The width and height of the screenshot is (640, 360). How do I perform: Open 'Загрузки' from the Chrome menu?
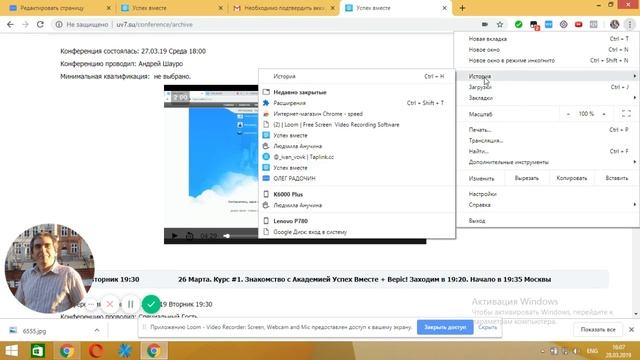pyautogui.click(x=547, y=87)
